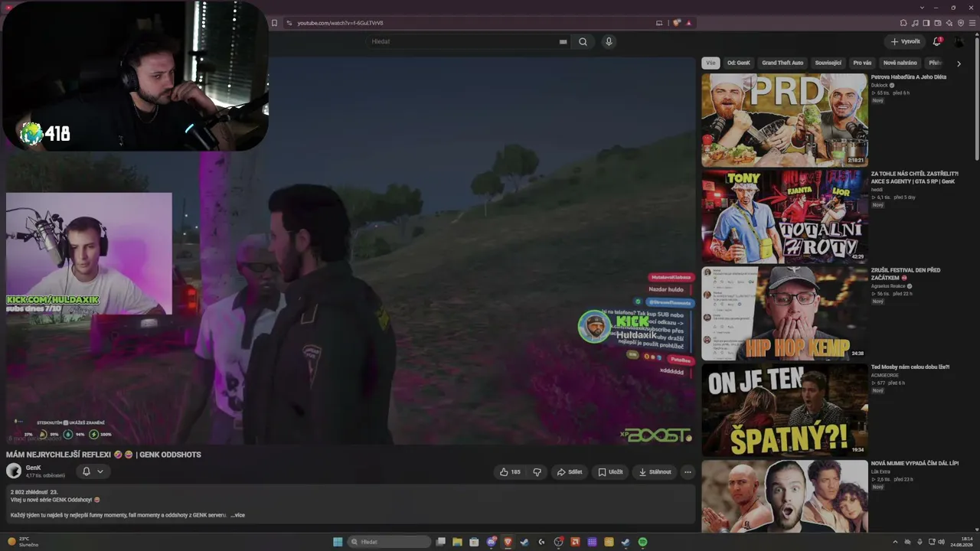Bookmark this page in the browser
Image resolution: width=980 pixels, height=551 pixels.
tap(274, 23)
